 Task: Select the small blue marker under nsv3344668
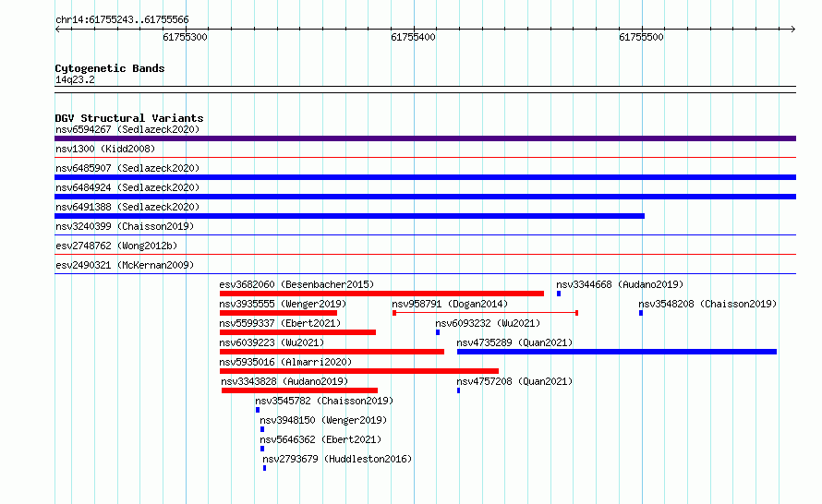pyautogui.click(x=559, y=294)
